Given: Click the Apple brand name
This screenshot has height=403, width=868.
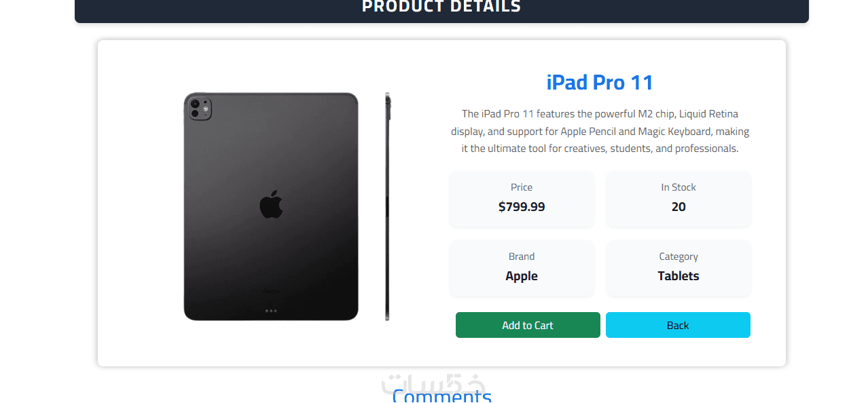Looking at the screenshot, I should 522,276.
